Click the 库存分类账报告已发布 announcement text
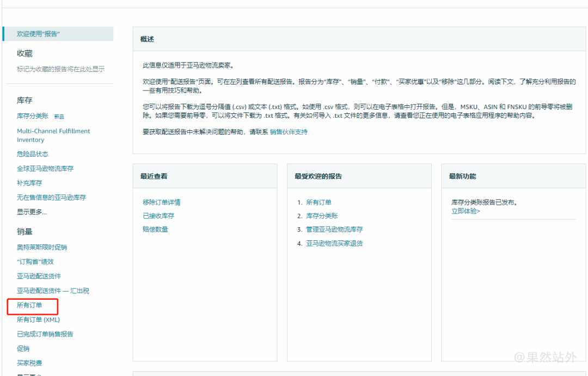The image size is (588, 376). click(x=485, y=202)
